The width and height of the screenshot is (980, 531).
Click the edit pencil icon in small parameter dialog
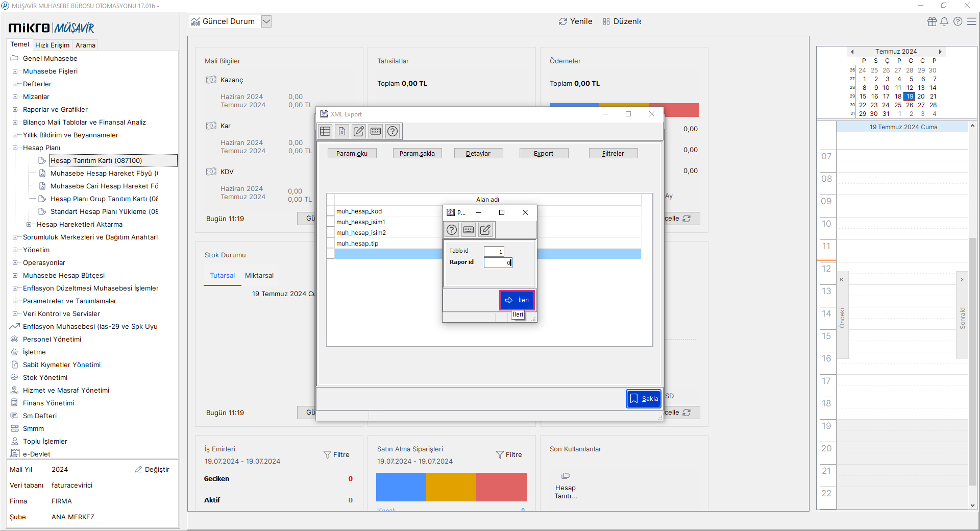pyautogui.click(x=485, y=230)
